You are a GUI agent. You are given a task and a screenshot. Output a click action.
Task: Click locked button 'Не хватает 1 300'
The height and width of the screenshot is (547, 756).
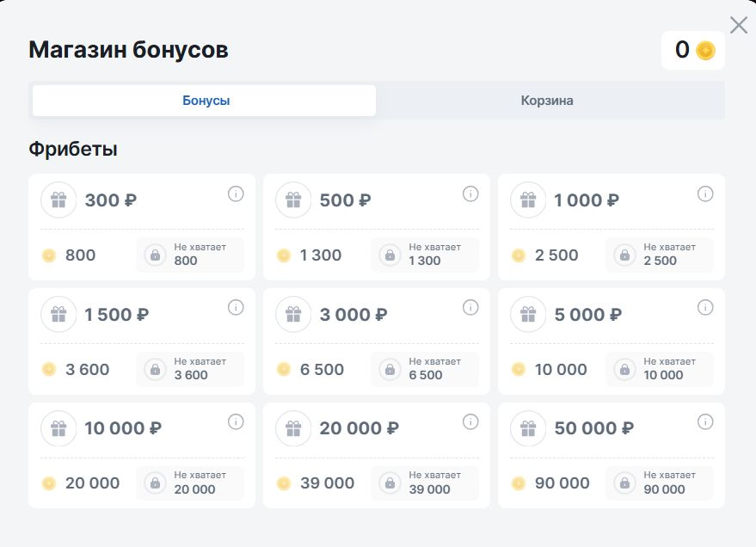pos(425,255)
